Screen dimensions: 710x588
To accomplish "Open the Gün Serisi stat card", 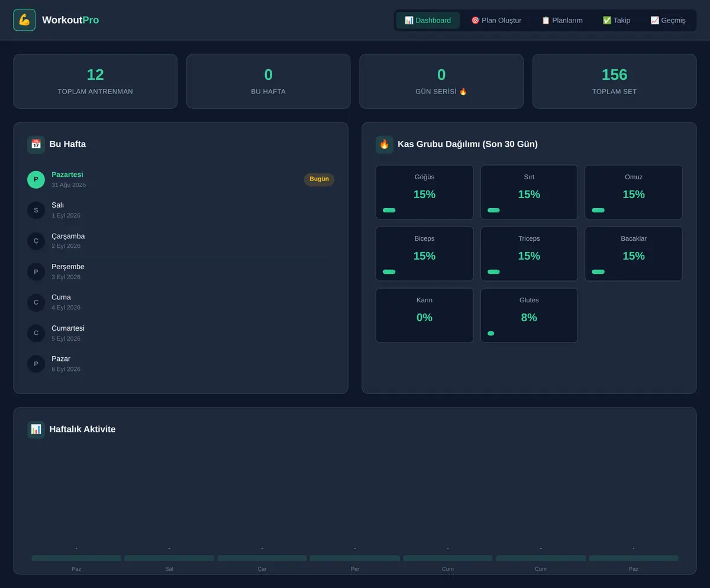I will click(x=441, y=81).
